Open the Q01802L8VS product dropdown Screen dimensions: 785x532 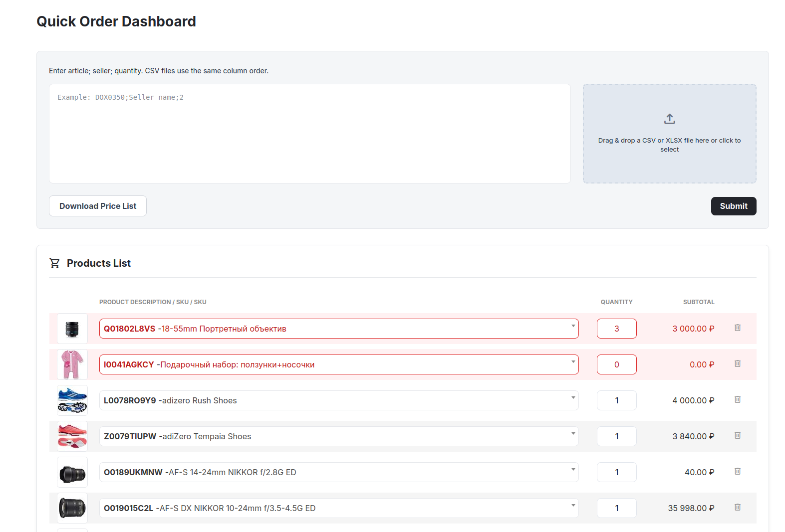pos(339,329)
